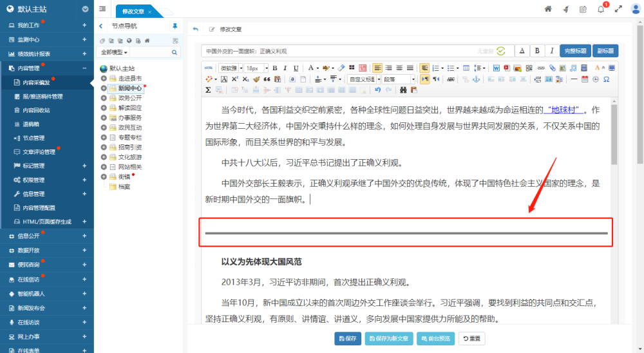
Task: Click the eraser clear formatting icon
Action: tap(341, 68)
